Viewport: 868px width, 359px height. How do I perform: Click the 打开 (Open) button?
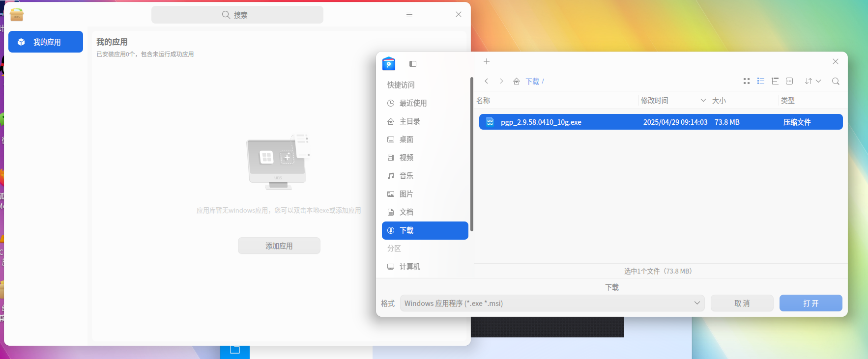click(811, 304)
